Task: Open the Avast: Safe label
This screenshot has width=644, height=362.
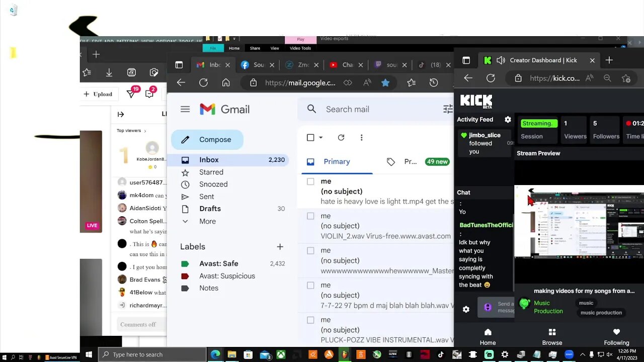Action: (x=219, y=263)
